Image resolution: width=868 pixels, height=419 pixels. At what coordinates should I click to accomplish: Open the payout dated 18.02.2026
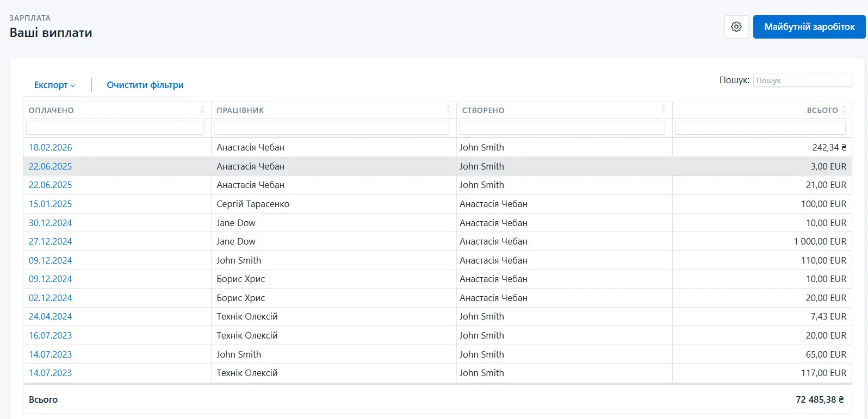[50, 147]
